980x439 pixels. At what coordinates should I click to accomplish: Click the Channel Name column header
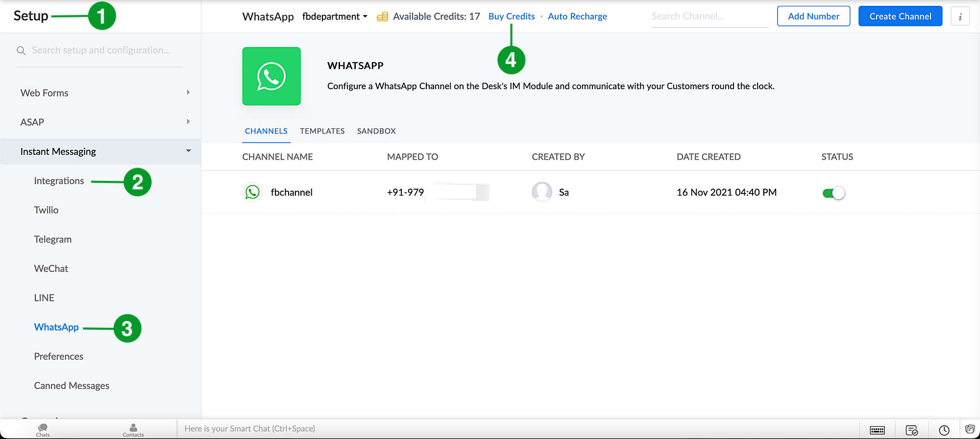click(277, 157)
